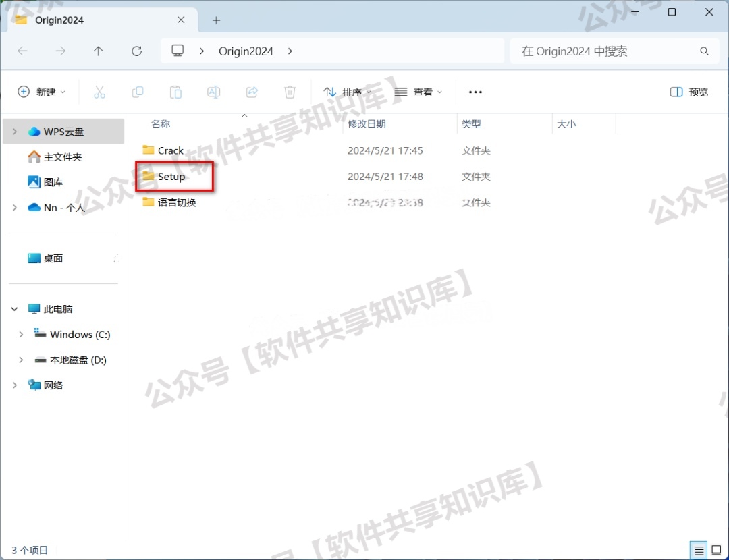Expand the 本地磁盘 (D:) drive node
Viewport: 729px width, 560px height.
pyautogui.click(x=21, y=360)
